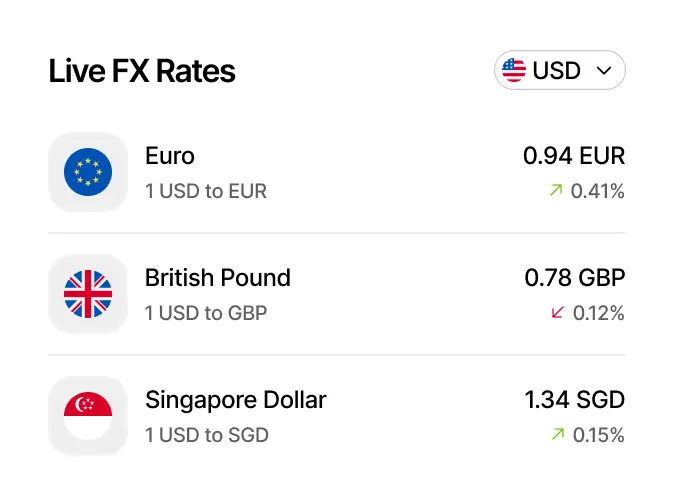Select the British Pound label
674x504 pixels.
218,278
